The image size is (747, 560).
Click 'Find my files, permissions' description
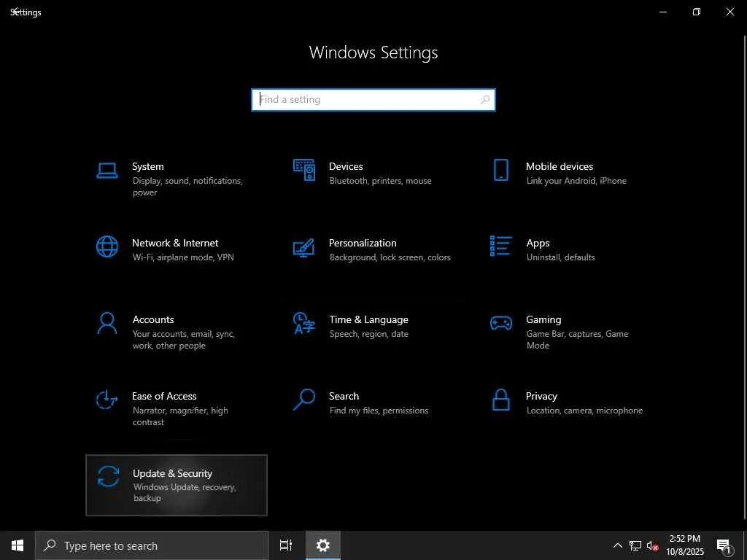[x=379, y=411]
